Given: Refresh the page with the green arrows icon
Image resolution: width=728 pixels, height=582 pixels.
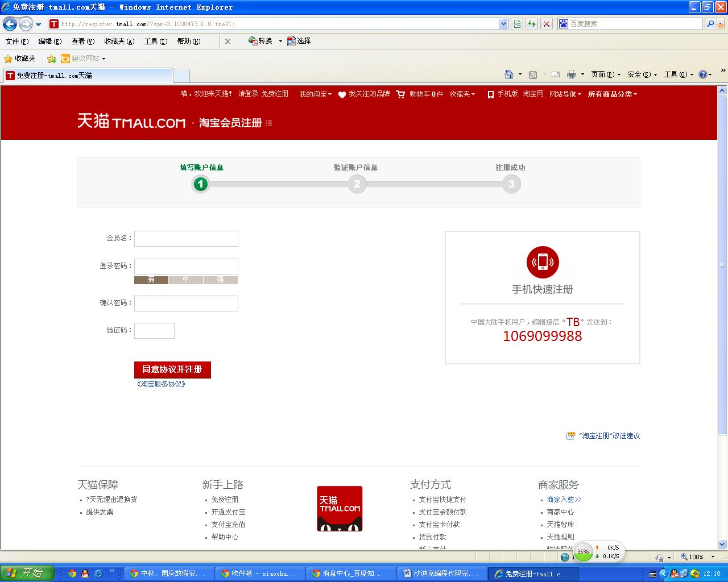Looking at the screenshot, I should (x=532, y=24).
